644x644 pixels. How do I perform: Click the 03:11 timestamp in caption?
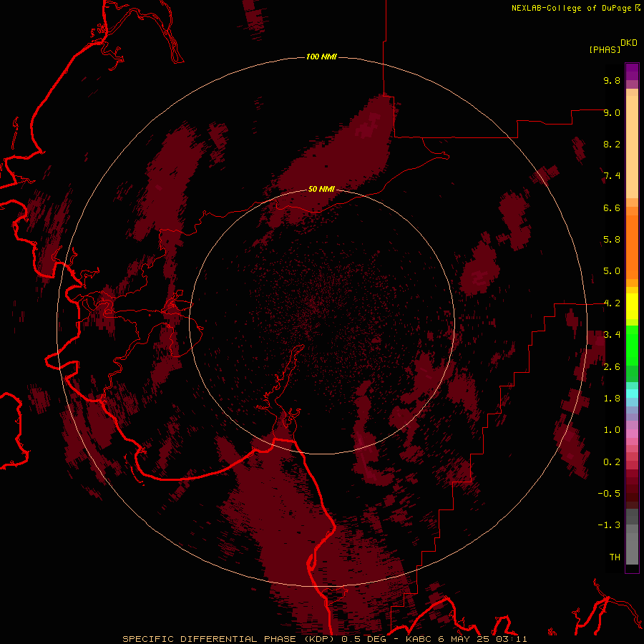[x=512, y=639]
